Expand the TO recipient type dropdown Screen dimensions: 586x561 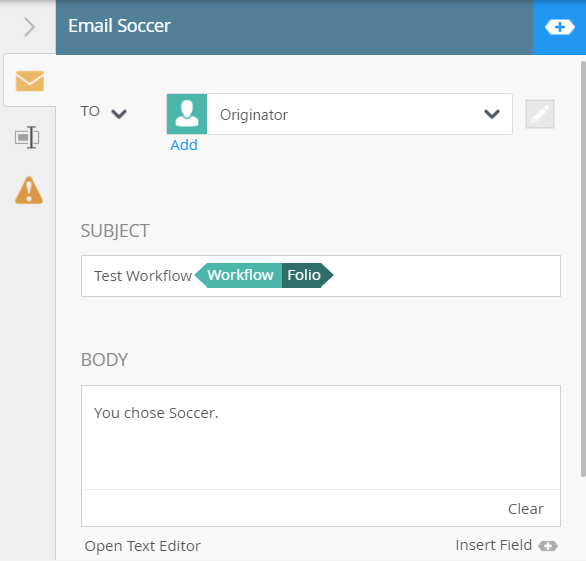(x=119, y=113)
